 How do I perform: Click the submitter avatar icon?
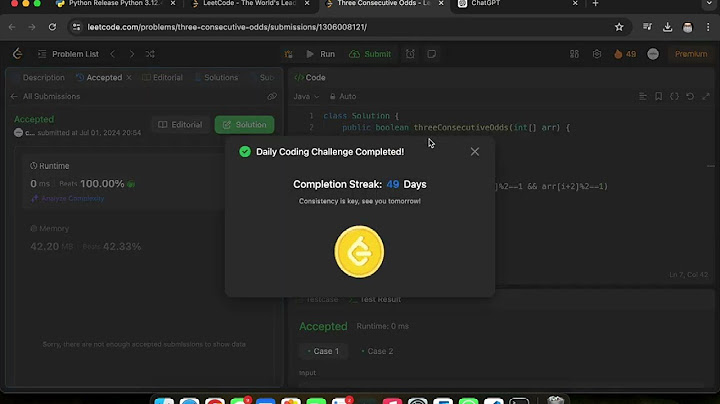pos(18,133)
